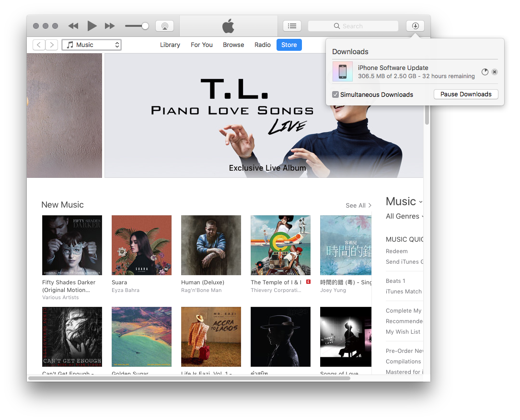This screenshot has width=520, height=420.
Task: Switch to the Library tab
Action: point(170,45)
